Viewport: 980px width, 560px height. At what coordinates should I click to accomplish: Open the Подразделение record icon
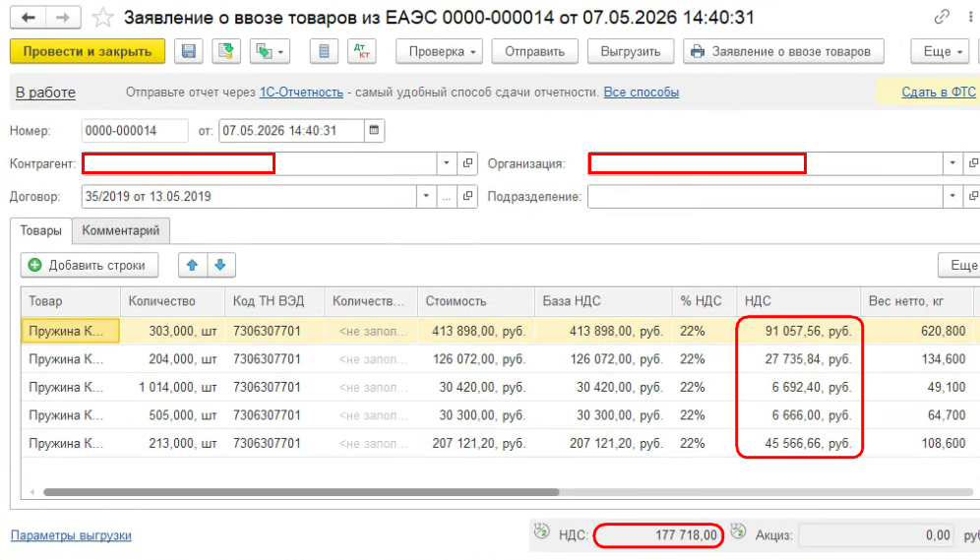pos(972,196)
